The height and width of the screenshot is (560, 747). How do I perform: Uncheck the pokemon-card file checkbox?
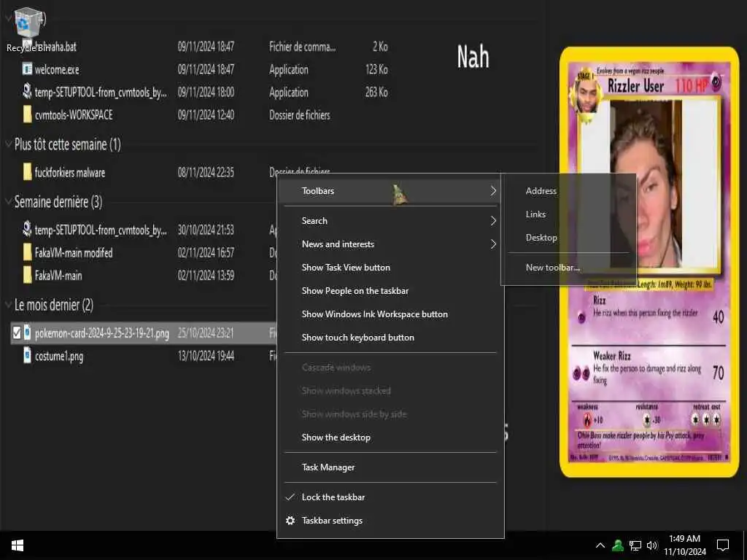17,332
